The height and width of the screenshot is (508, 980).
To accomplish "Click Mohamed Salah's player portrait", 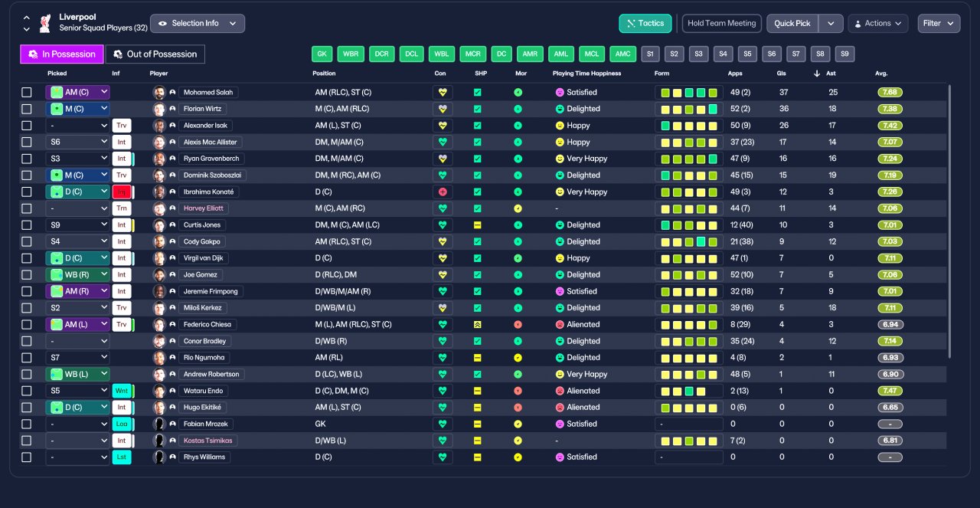I will [x=159, y=92].
